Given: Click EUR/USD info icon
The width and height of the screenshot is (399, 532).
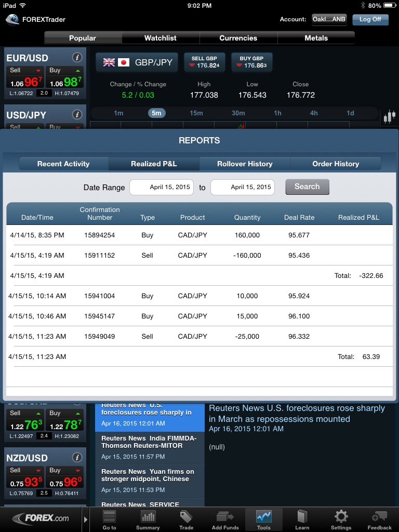Looking at the screenshot, I should (x=77, y=58).
